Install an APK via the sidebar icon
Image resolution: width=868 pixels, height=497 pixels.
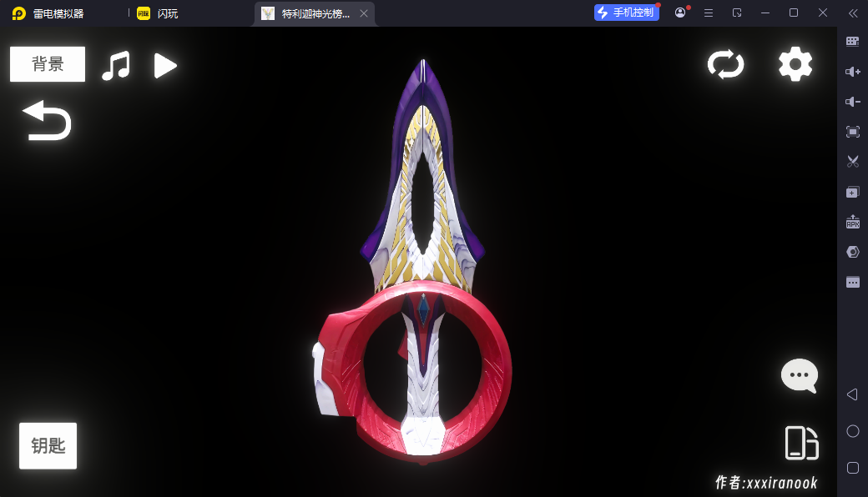tap(852, 222)
